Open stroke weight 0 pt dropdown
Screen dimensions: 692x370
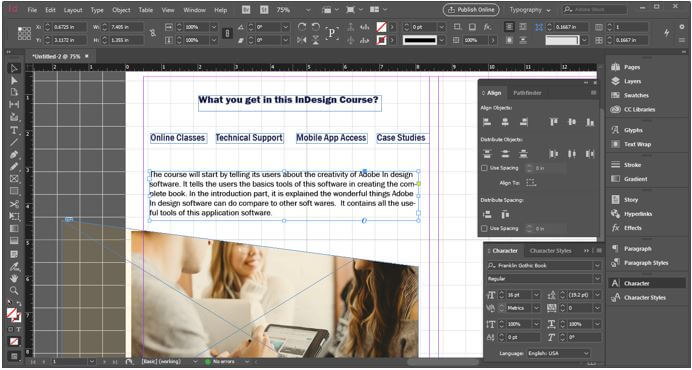click(x=441, y=27)
